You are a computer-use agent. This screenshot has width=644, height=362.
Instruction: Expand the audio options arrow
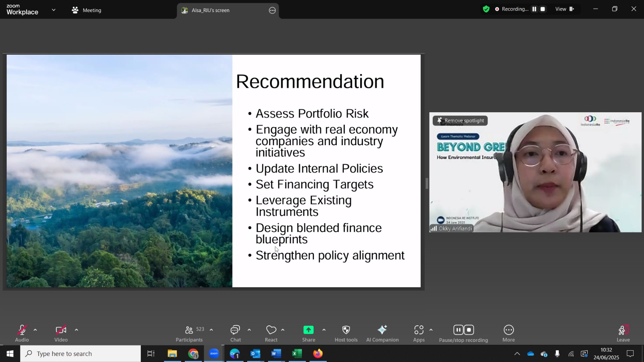click(35, 330)
